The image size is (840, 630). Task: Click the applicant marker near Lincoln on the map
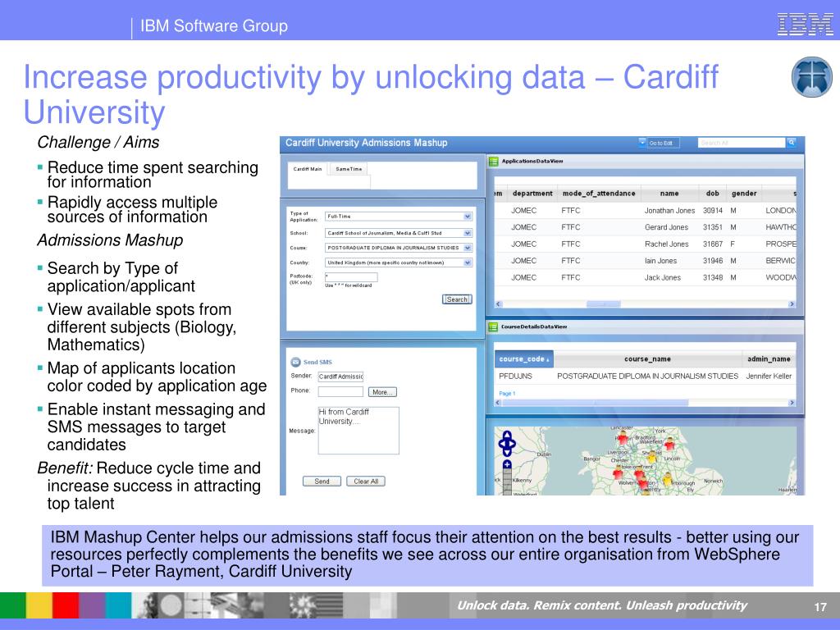coord(669,444)
